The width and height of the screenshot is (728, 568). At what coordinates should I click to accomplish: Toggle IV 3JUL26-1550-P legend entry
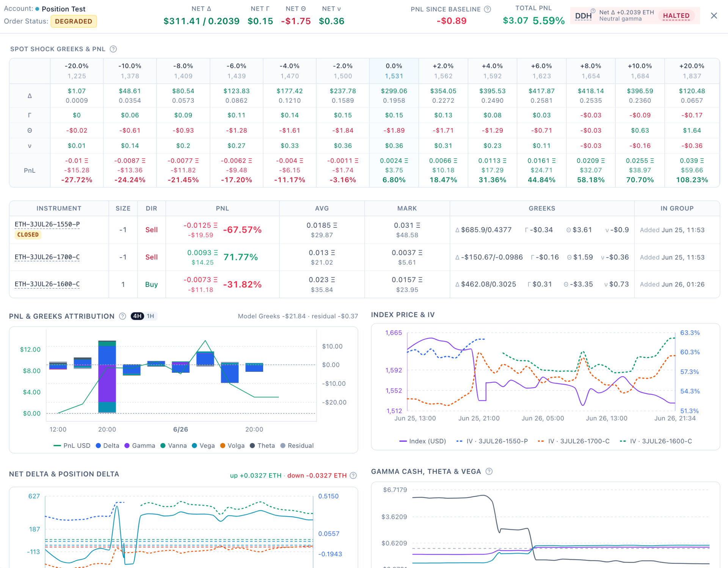click(x=492, y=441)
